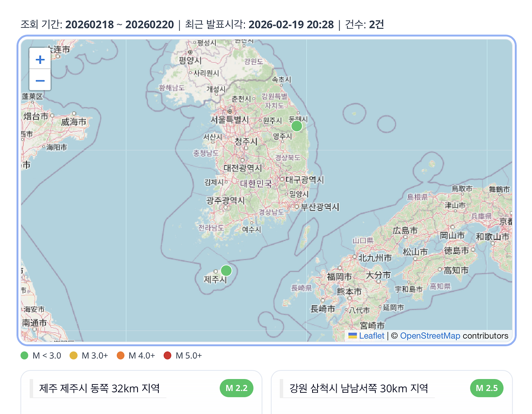
Task: Click the orange M 4.0+ legend dot
Action: (x=121, y=355)
